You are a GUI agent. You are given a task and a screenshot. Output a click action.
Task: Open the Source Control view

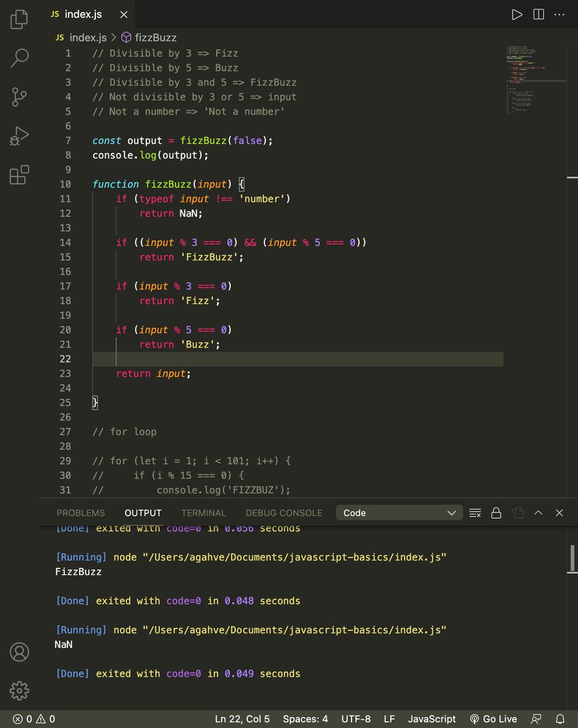pyautogui.click(x=19, y=97)
